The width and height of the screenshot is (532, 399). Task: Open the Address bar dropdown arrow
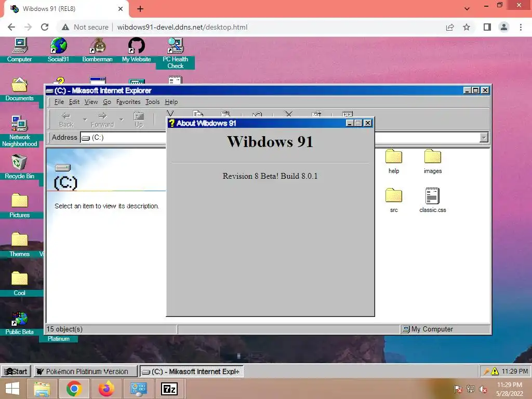click(484, 137)
